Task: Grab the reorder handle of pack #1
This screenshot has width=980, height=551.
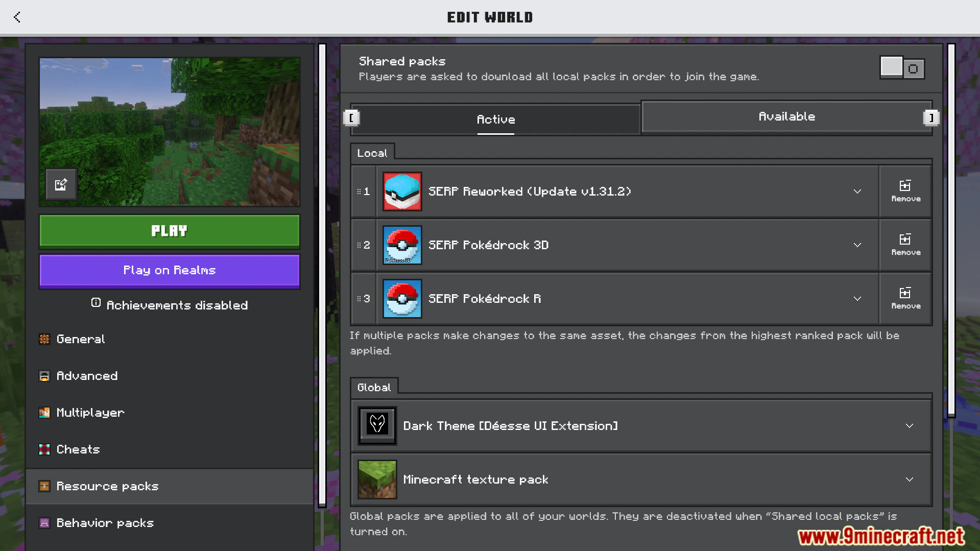Action: tap(359, 191)
